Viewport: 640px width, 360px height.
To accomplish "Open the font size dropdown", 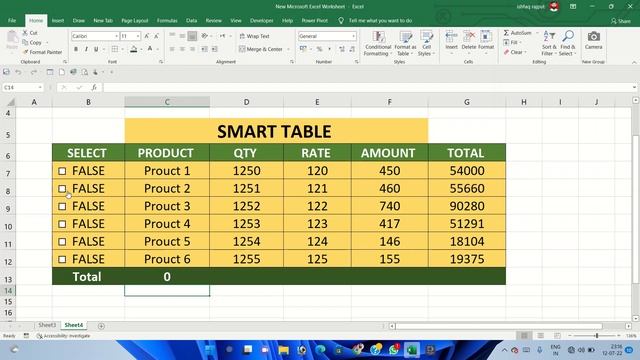I will tap(138, 36).
